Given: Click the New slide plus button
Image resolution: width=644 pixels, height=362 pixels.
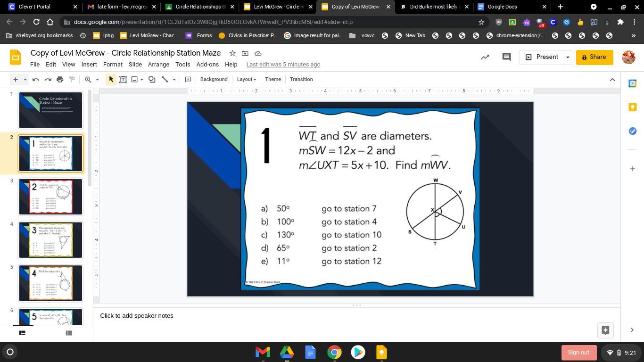Looking at the screenshot, I should pyautogui.click(x=16, y=79).
